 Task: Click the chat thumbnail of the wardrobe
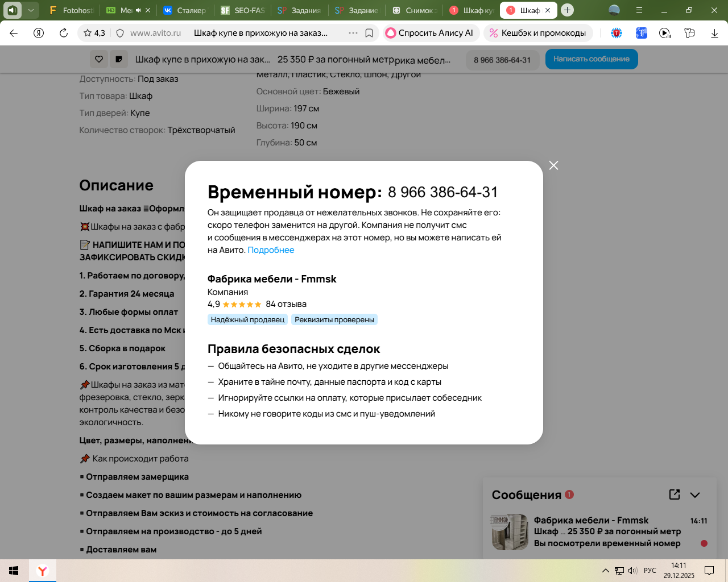click(x=510, y=532)
